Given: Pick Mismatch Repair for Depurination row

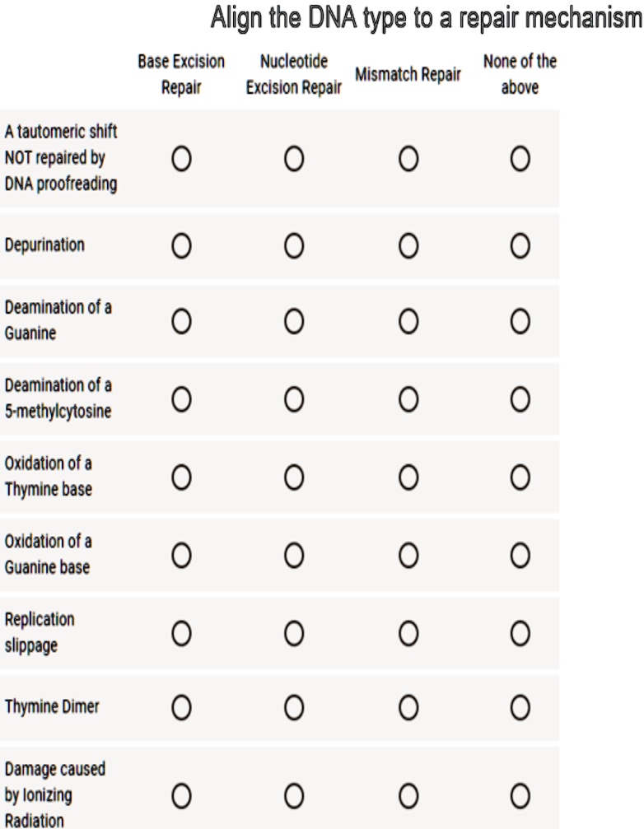Looking at the screenshot, I should [x=408, y=245].
